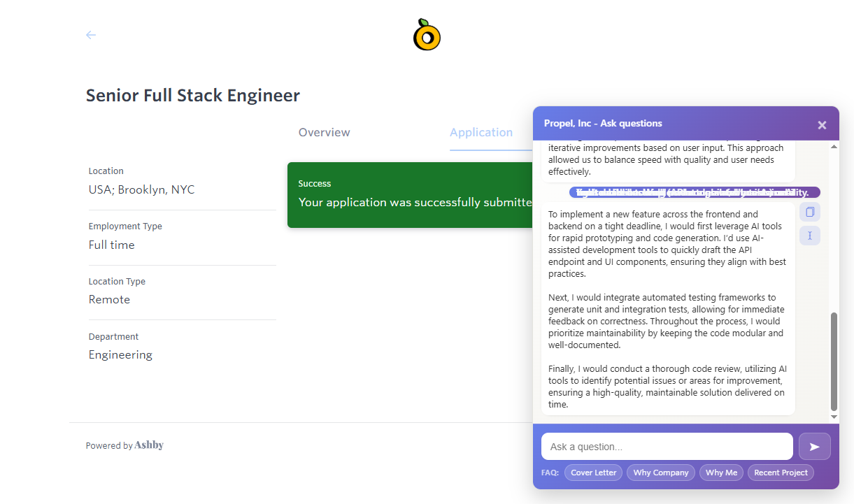Click the chat scrollbar up arrow

click(x=834, y=147)
